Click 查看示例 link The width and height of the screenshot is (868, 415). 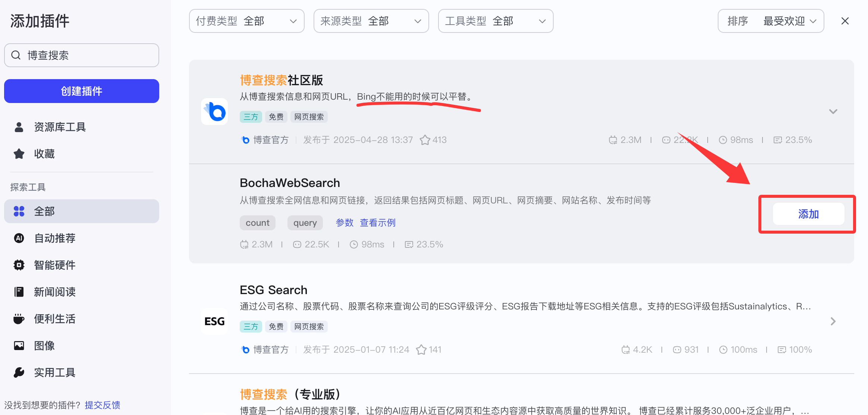pyautogui.click(x=377, y=223)
